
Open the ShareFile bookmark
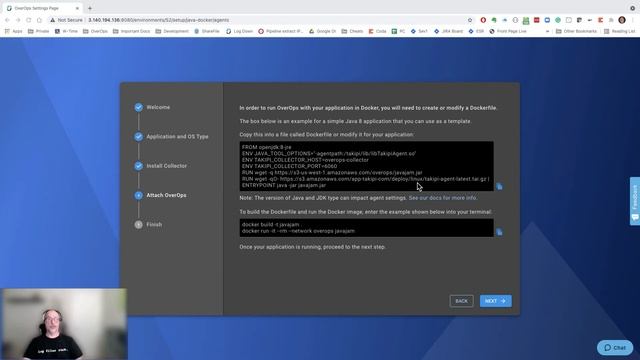(x=207, y=31)
